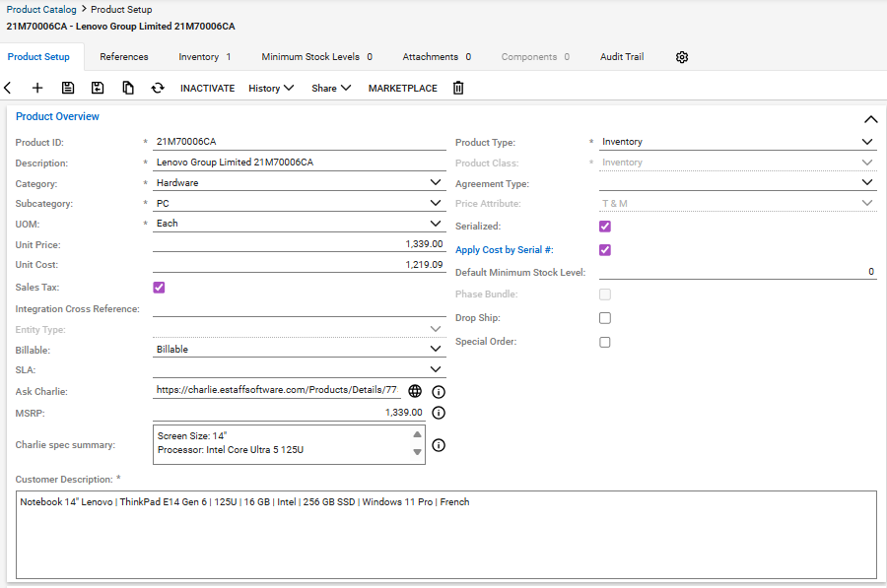Click the Charlie spec summary text box
This screenshot has height=588, width=887.
[x=289, y=445]
